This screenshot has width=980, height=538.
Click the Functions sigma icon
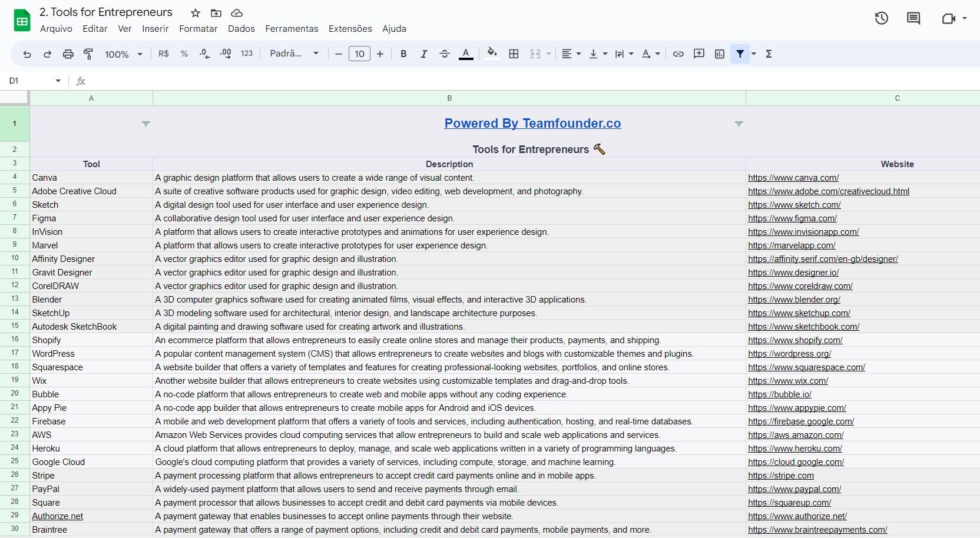coord(769,54)
